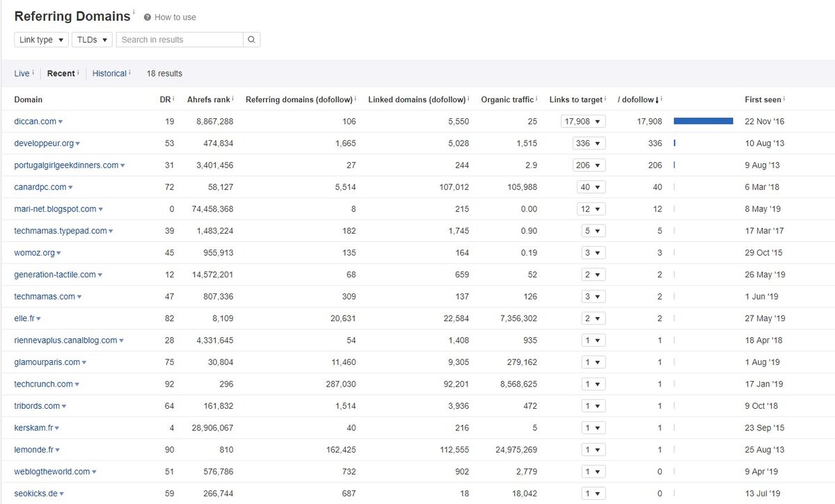Click the info icon next to Ahrefs rank

[232, 98]
